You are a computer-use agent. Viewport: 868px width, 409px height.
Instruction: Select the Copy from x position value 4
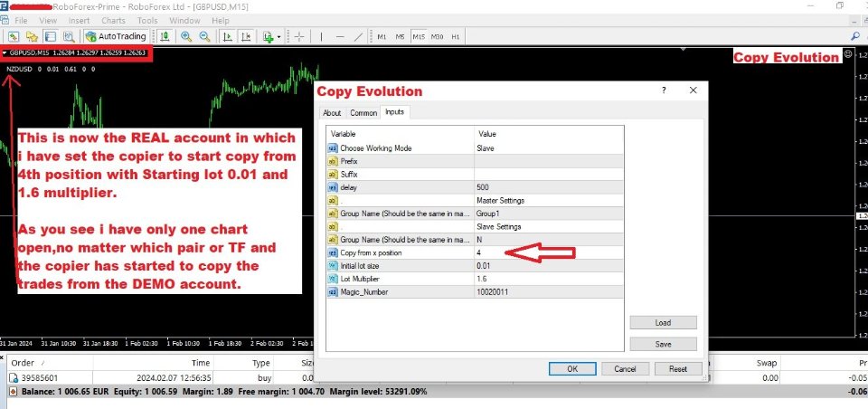pos(549,252)
